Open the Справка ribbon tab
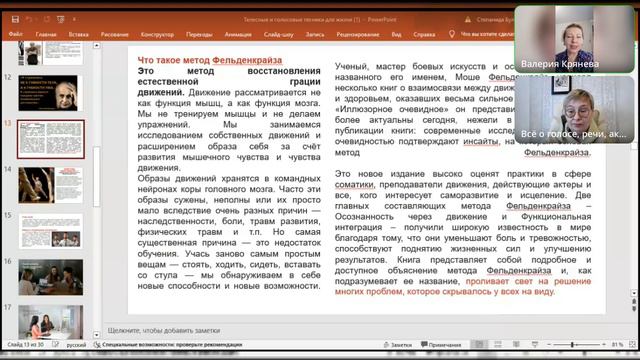The image size is (640, 360). tap(424, 34)
